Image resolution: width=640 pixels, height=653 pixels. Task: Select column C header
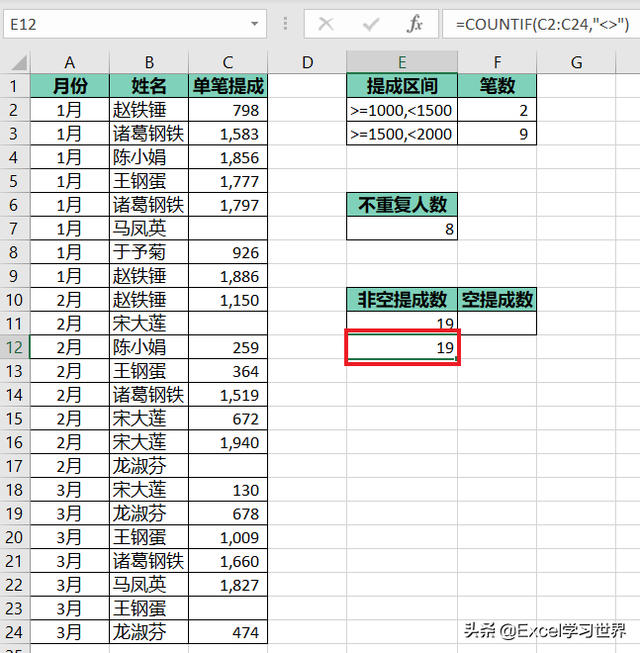(x=228, y=62)
